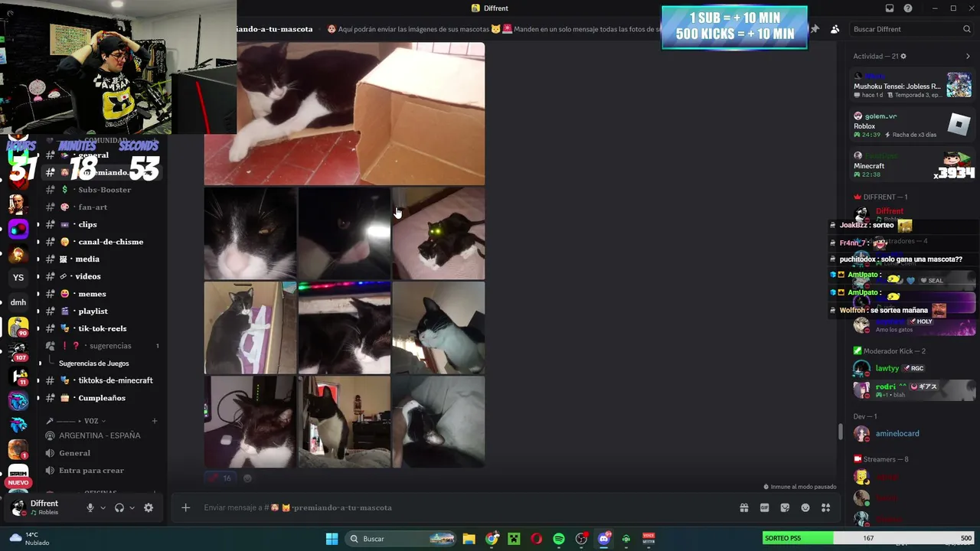Viewport: 980px width, 551px height.
Task: Open the emoji picker
Action: tap(805, 507)
